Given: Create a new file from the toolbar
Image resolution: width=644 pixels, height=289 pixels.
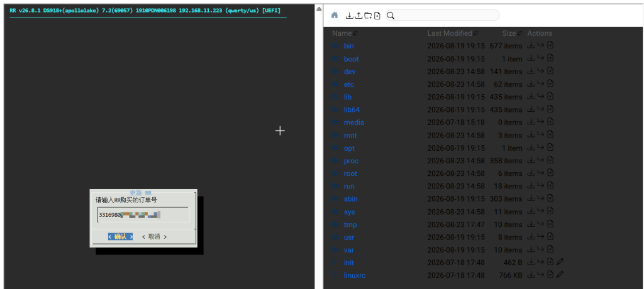Looking at the screenshot, I should click(x=377, y=16).
